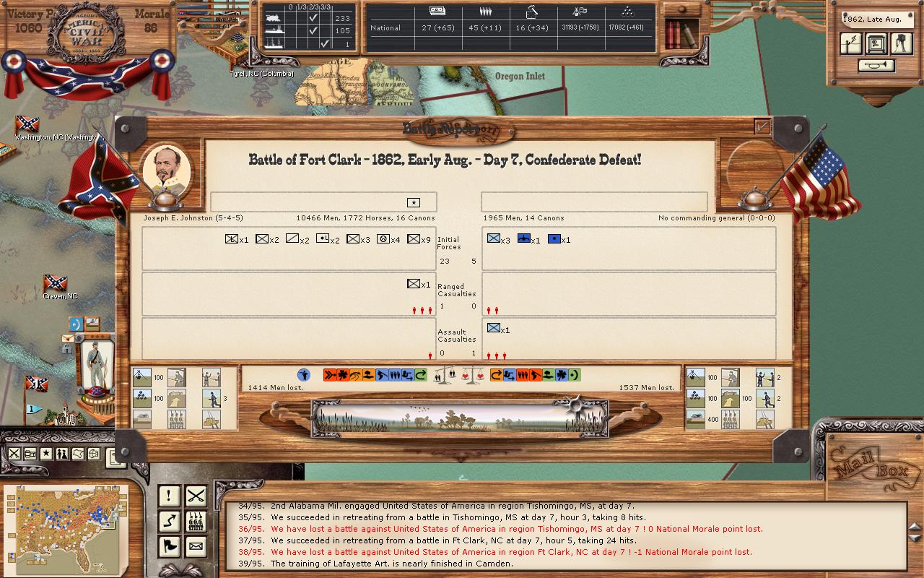Viewport: 924px width, 578px height.
Task: Click the camera icon near the date
Action: coord(901,43)
